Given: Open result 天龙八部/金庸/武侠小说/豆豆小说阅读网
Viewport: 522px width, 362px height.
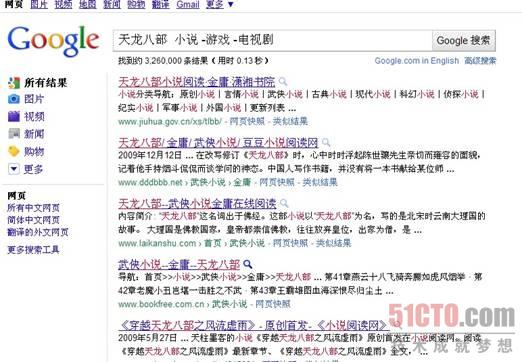Looking at the screenshot, I should pyautogui.click(x=218, y=143).
